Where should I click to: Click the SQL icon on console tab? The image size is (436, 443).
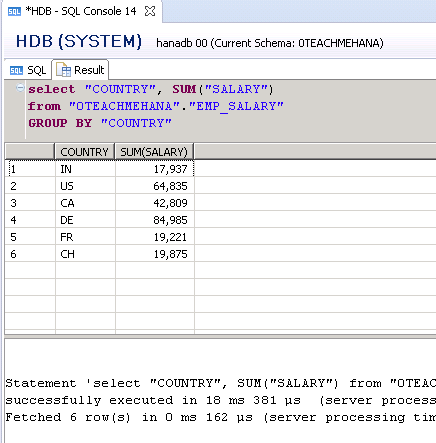point(14,12)
